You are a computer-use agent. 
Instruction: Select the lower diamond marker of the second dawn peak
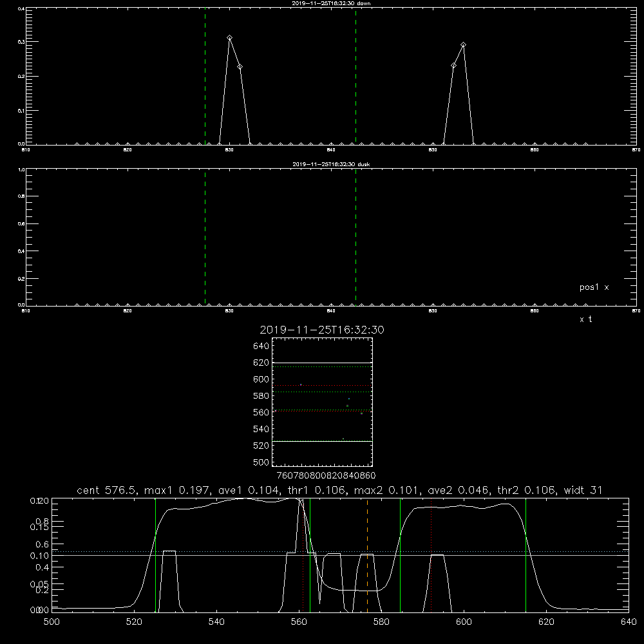click(x=453, y=66)
